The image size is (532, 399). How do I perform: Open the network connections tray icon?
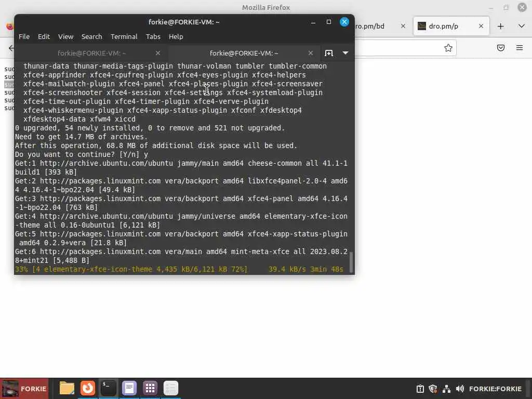pyautogui.click(x=446, y=389)
